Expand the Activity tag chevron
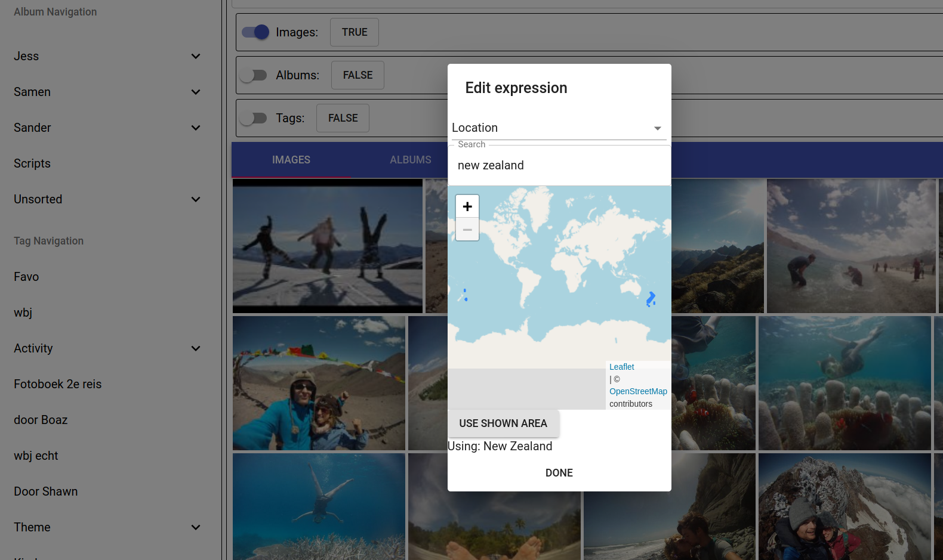 pos(196,348)
